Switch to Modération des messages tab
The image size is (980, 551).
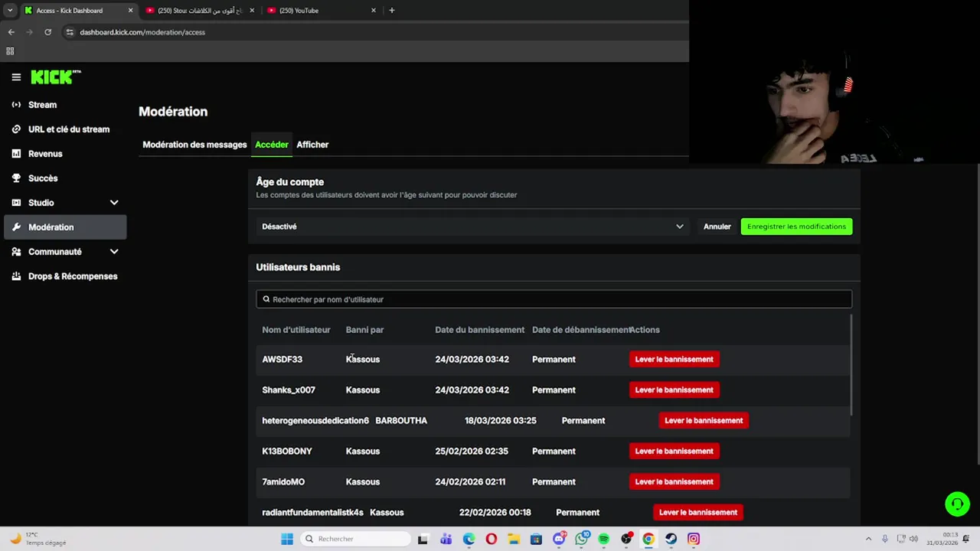pos(194,145)
